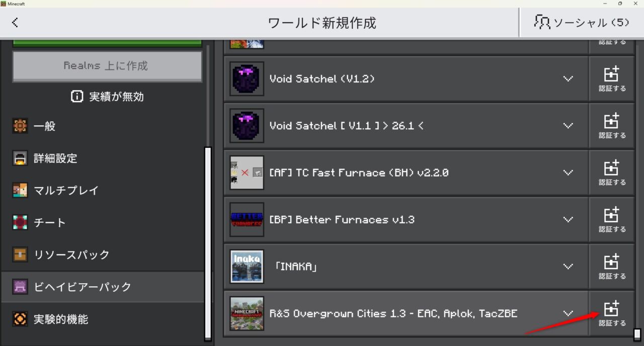Screen dimensions: 644x346
Task: Restore down the Minecraft window
Action: click(620, 4)
